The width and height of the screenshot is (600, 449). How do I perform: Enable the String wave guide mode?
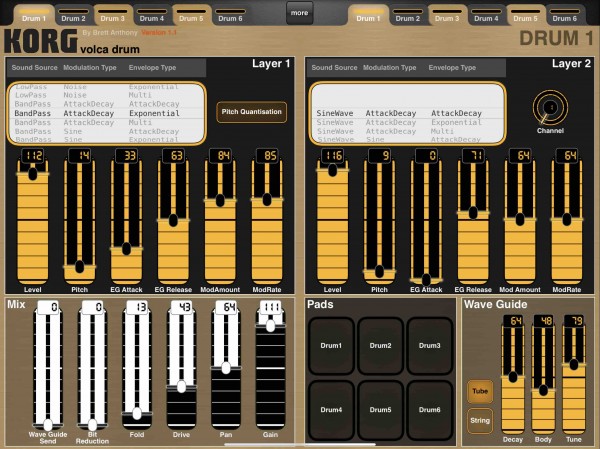(480, 420)
